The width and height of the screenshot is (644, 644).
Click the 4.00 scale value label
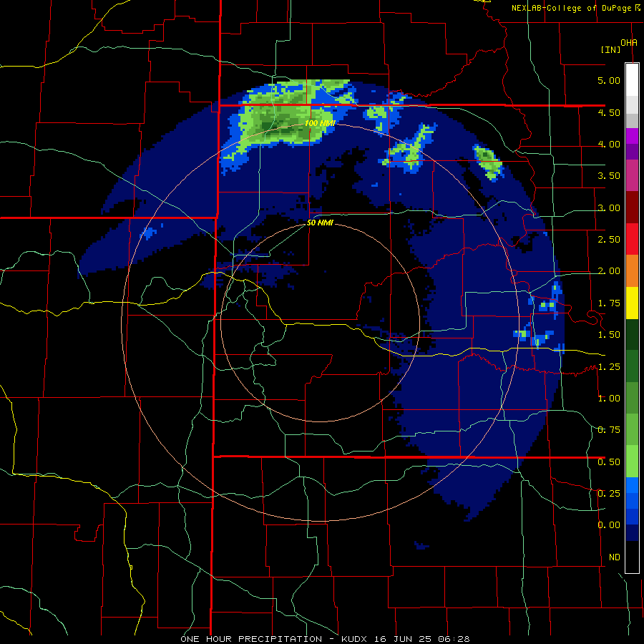click(609, 144)
